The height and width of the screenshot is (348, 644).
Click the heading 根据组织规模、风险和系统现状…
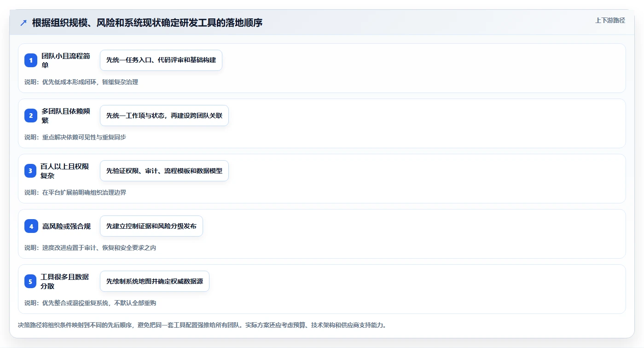pos(147,23)
